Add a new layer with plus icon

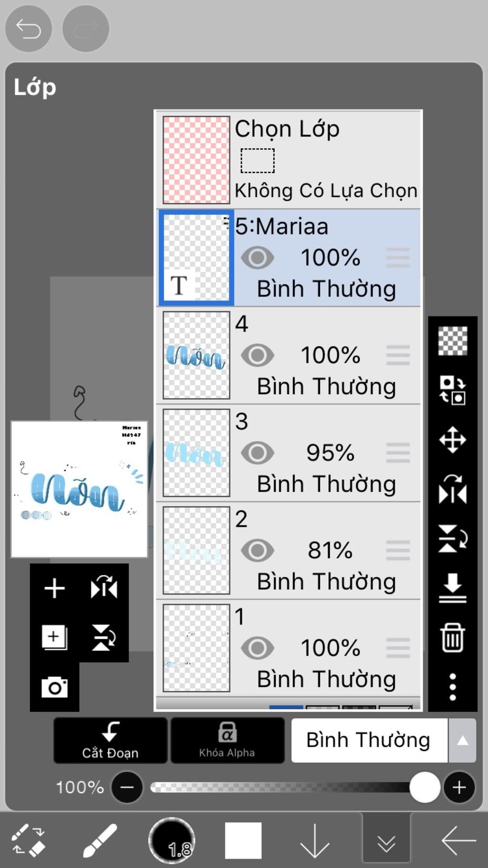point(54,588)
